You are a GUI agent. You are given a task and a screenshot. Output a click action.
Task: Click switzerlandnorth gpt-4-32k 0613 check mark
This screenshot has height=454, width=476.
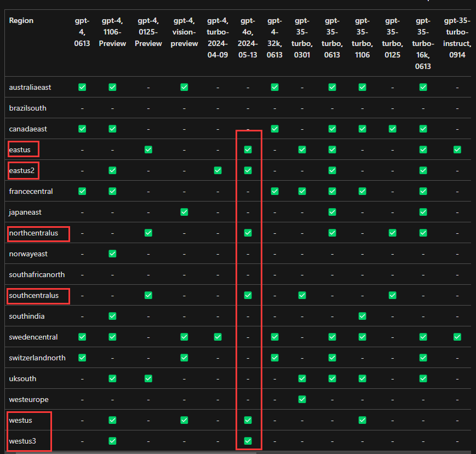275,358
